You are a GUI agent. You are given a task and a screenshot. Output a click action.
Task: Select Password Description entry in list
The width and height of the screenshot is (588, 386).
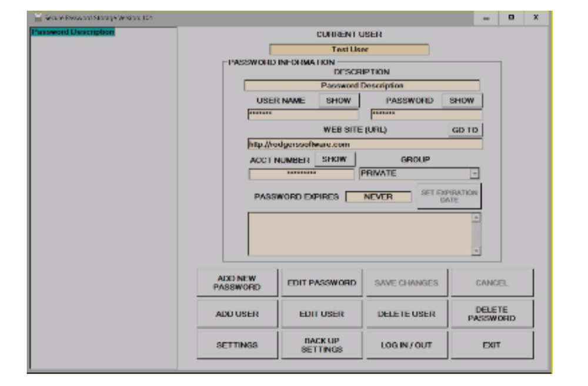[73, 32]
